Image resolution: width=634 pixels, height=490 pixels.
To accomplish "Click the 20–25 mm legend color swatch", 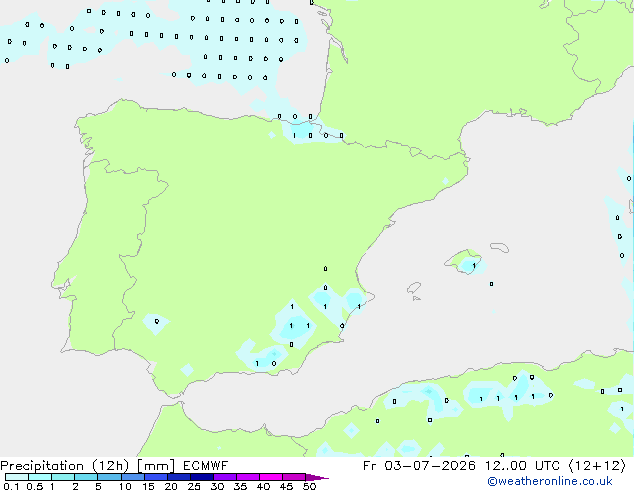I will 179,477.
